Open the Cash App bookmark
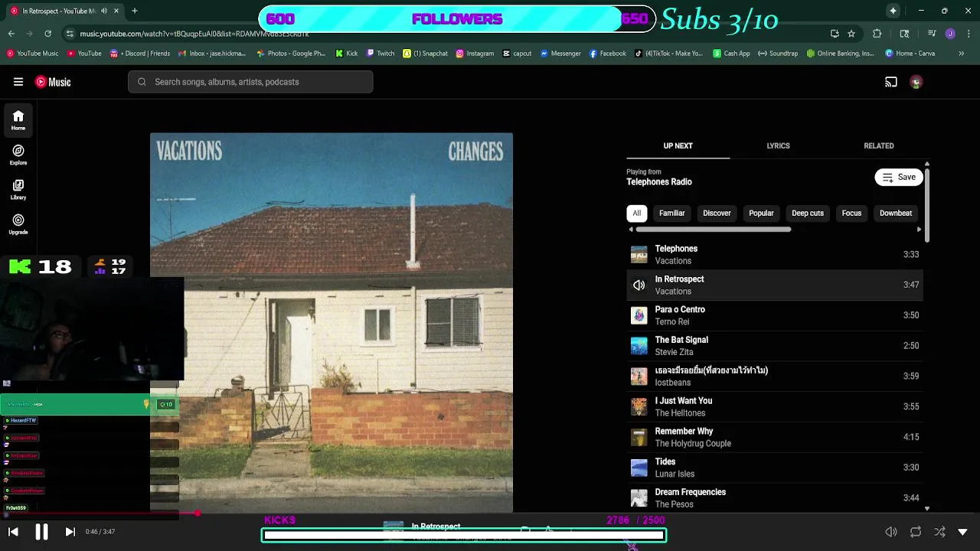 [731, 54]
